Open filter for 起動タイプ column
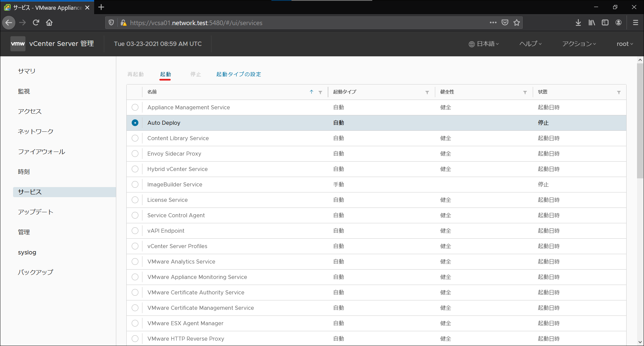The width and height of the screenshot is (644, 346). pyautogui.click(x=427, y=92)
